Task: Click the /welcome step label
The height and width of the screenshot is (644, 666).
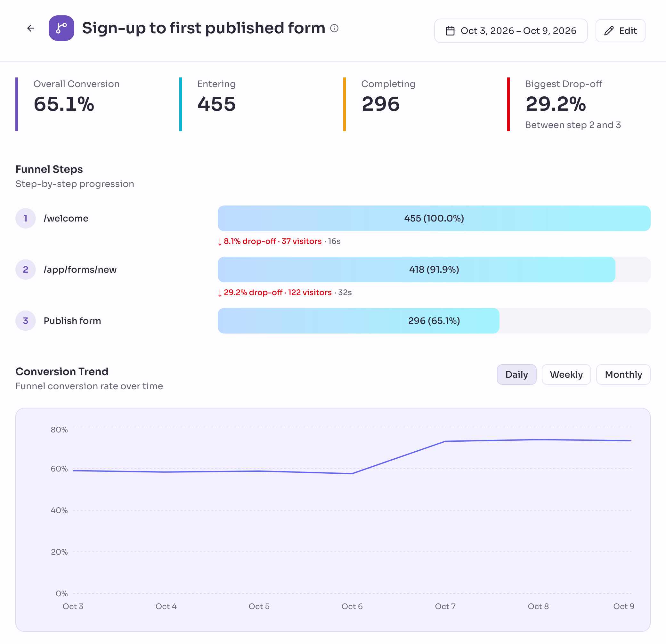Action: [66, 218]
